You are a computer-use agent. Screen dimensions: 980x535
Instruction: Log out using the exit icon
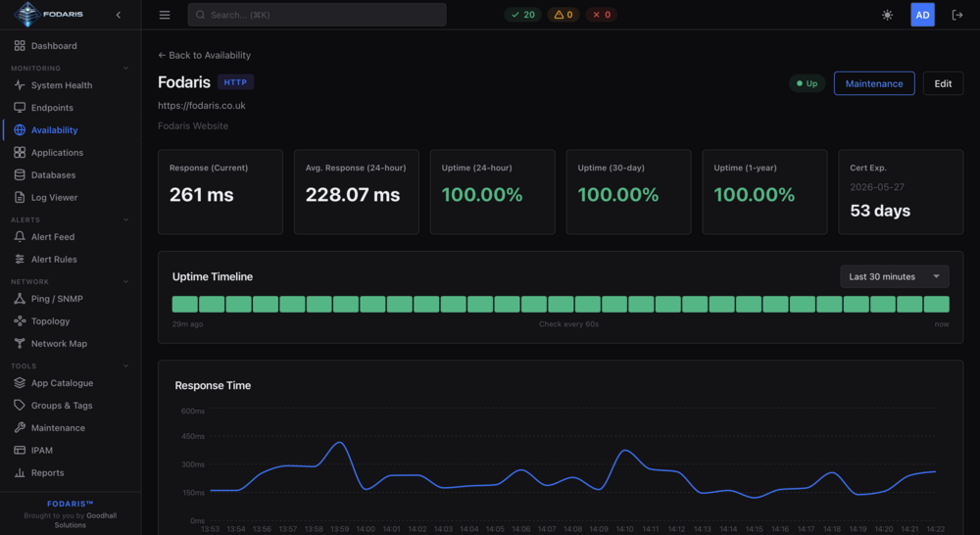click(x=956, y=15)
